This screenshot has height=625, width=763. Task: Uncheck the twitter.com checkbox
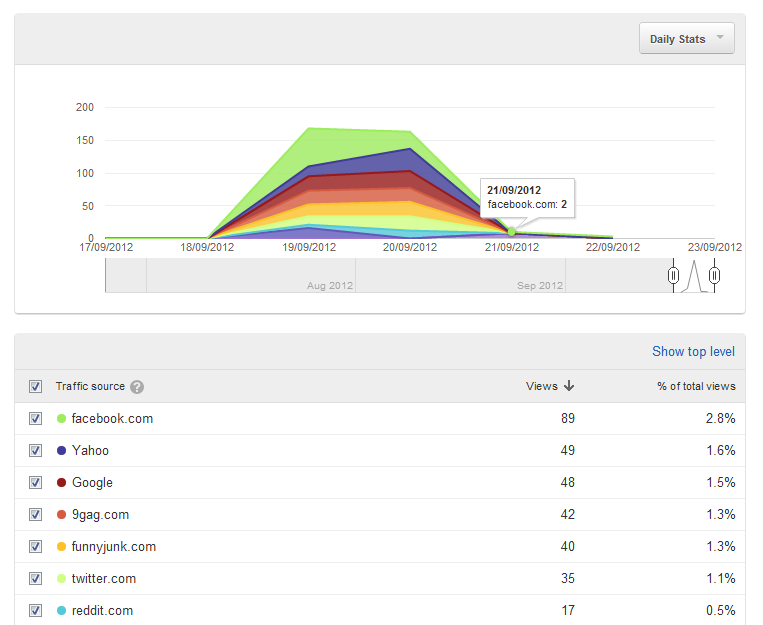pyautogui.click(x=36, y=579)
